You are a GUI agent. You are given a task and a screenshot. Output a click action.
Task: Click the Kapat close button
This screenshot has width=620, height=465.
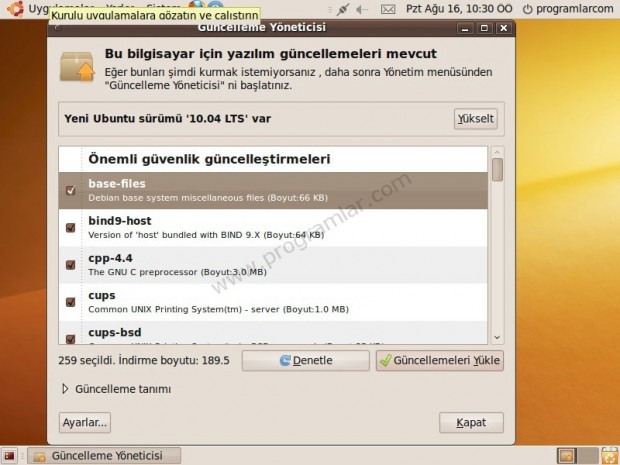click(x=471, y=423)
